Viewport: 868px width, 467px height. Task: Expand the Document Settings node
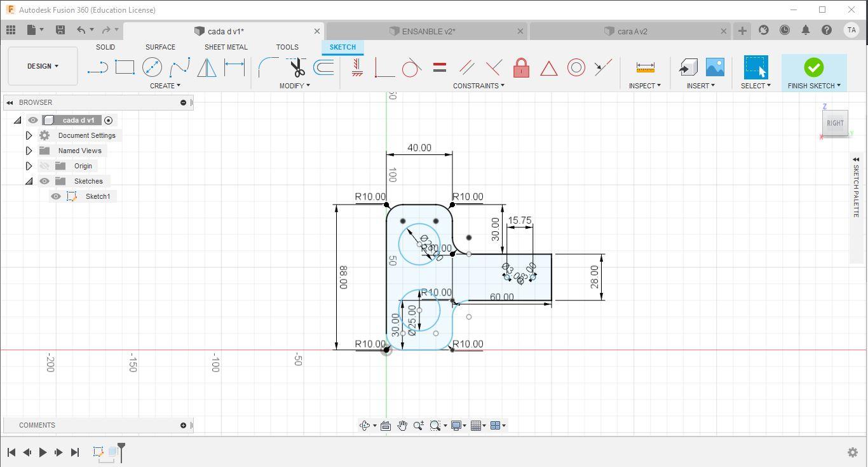tap(29, 135)
